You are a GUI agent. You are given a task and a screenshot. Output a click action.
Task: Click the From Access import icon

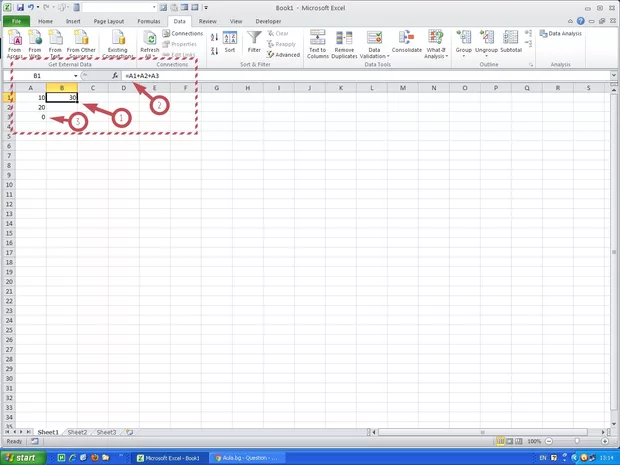coord(15,38)
